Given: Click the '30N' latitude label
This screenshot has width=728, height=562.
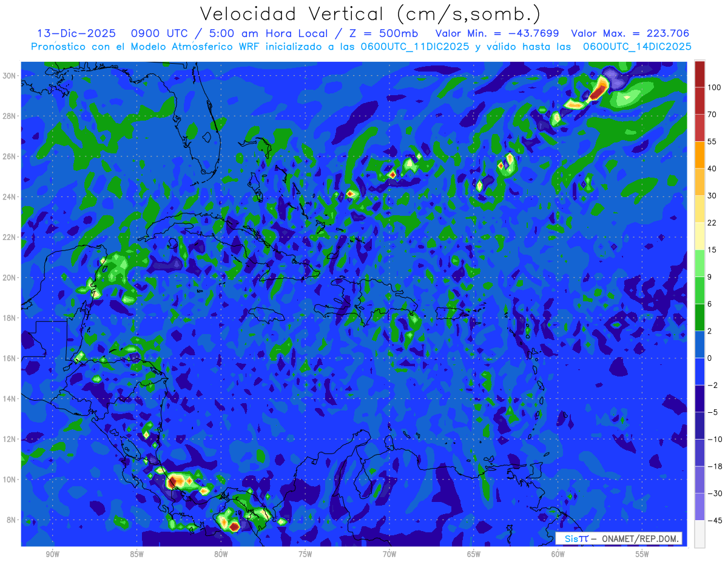Looking at the screenshot, I should [10, 76].
